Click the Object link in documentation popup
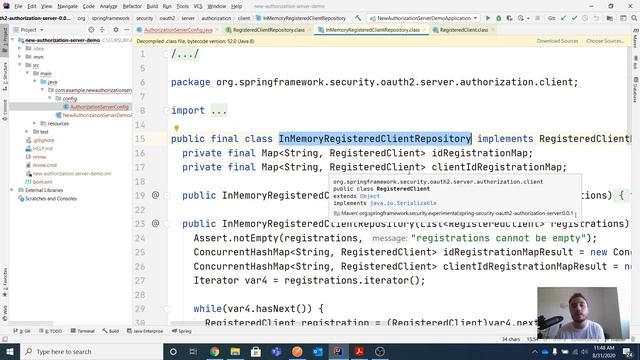640x360 pixels. (370, 196)
